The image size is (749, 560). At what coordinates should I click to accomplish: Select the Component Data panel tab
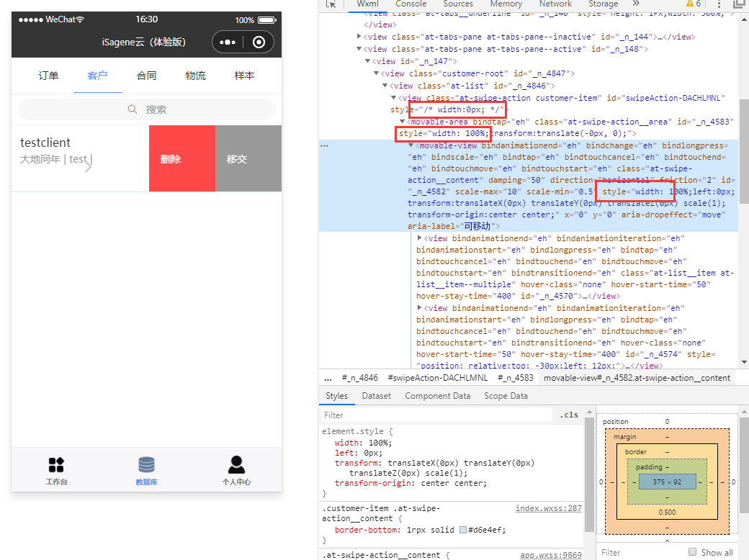tap(438, 396)
